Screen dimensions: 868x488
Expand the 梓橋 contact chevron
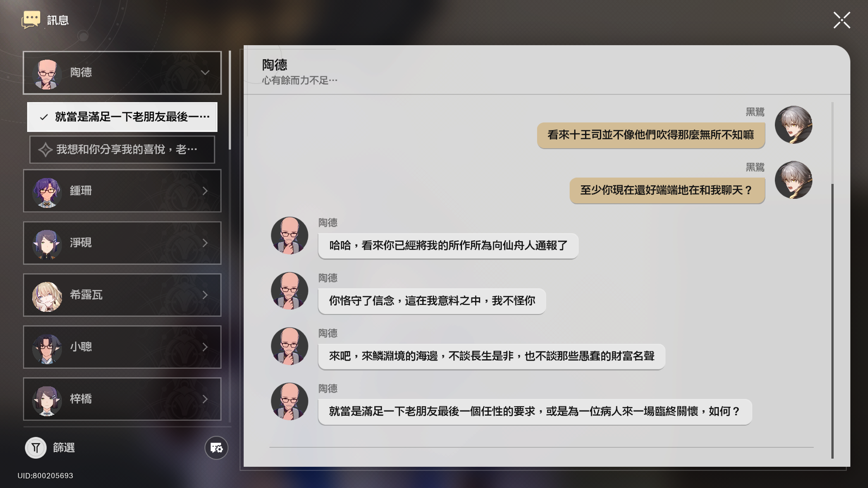pos(205,399)
